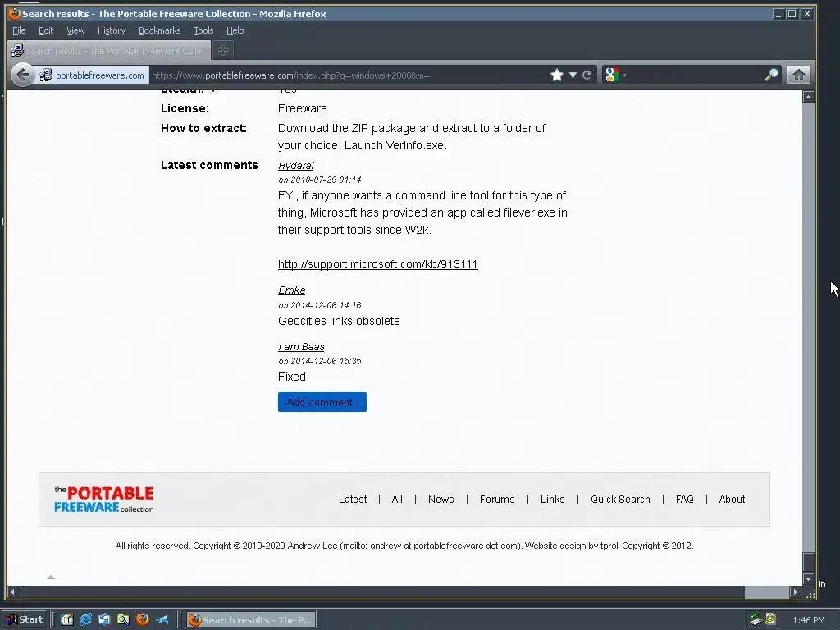The image size is (840, 630).
Task: Open the Google search engine selector
Action: [615, 75]
